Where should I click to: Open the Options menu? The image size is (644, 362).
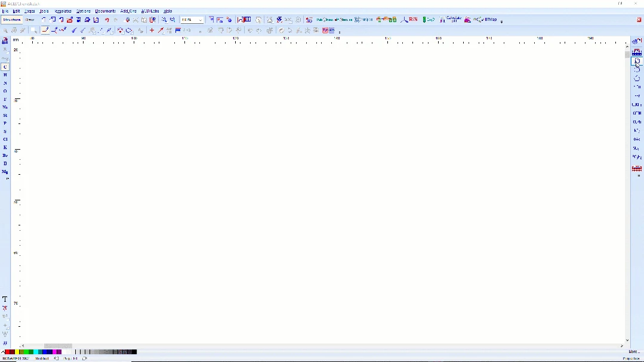[x=83, y=11]
